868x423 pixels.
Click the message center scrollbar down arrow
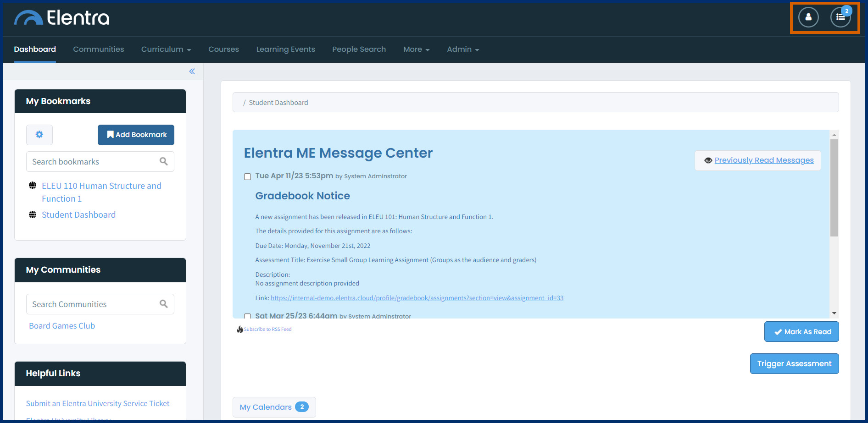click(834, 313)
